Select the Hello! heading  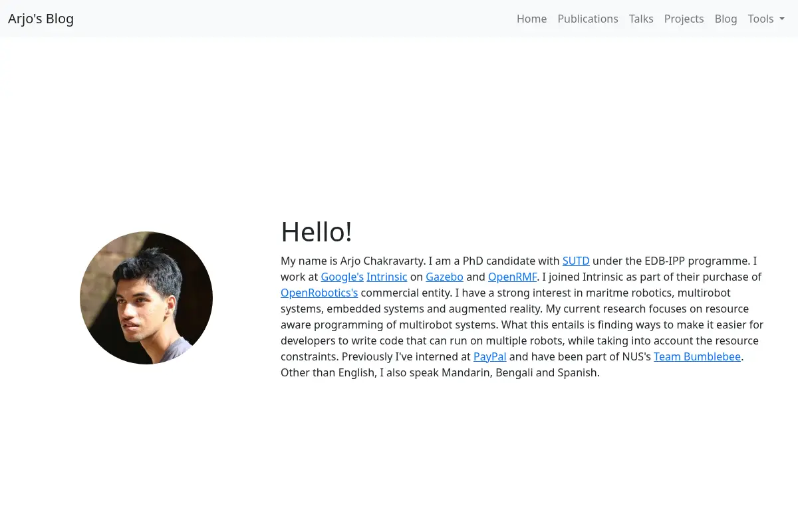pos(317,232)
